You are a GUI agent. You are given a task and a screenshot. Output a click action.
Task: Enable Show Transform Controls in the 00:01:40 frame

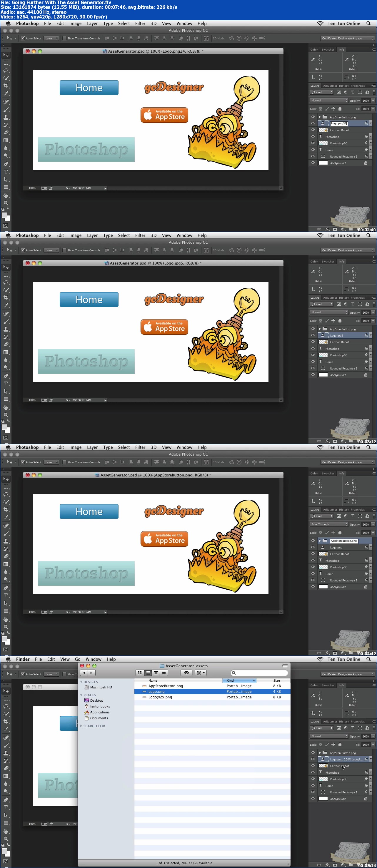(x=64, y=38)
